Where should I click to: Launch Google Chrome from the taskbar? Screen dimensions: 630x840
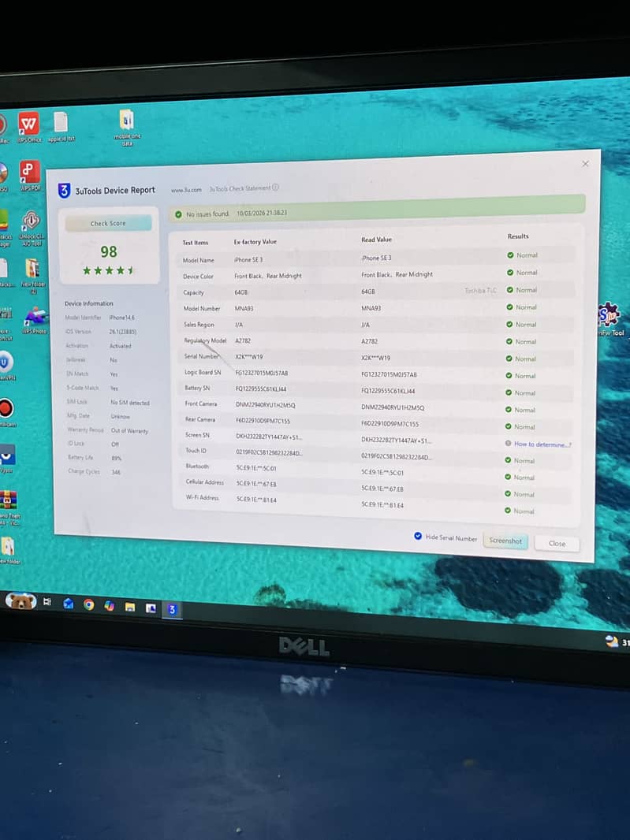[89, 605]
